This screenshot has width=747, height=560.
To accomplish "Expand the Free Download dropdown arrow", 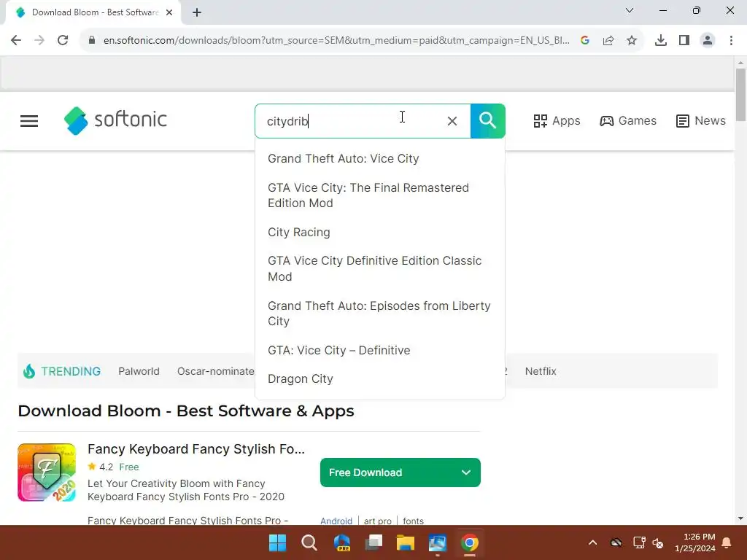I will click(466, 472).
